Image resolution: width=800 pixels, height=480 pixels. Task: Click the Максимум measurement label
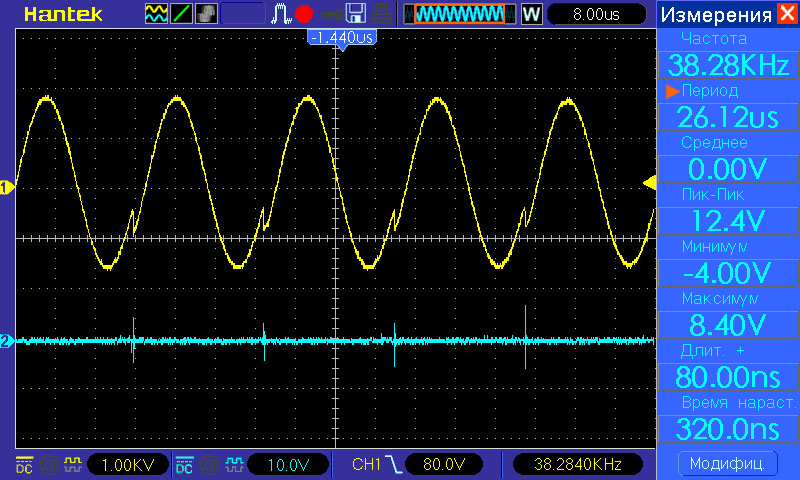(720, 299)
